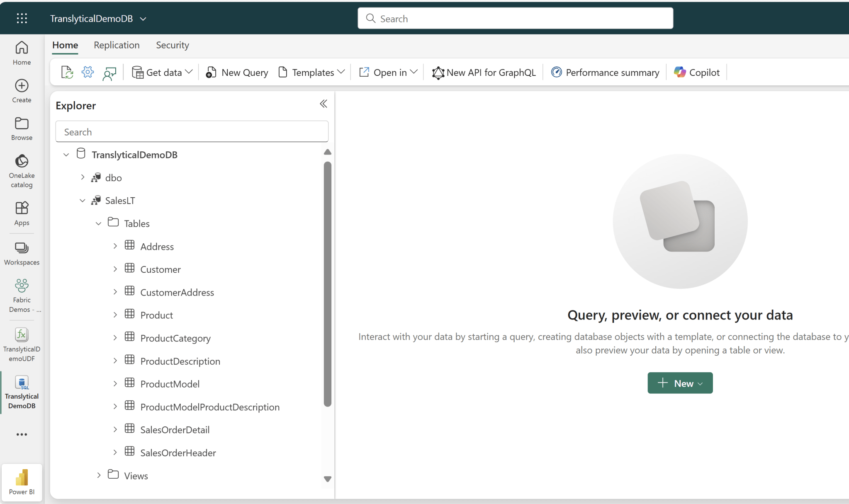Open New API for GraphQL

point(484,72)
